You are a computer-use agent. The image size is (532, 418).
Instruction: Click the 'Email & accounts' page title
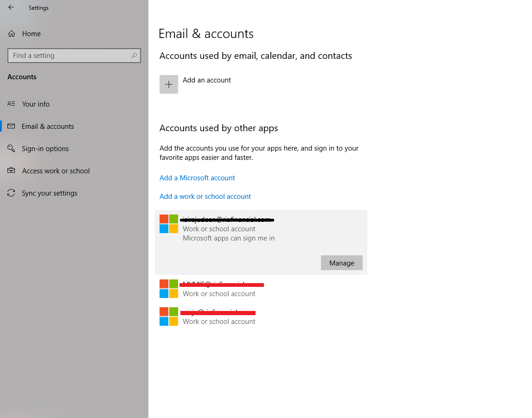click(206, 34)
